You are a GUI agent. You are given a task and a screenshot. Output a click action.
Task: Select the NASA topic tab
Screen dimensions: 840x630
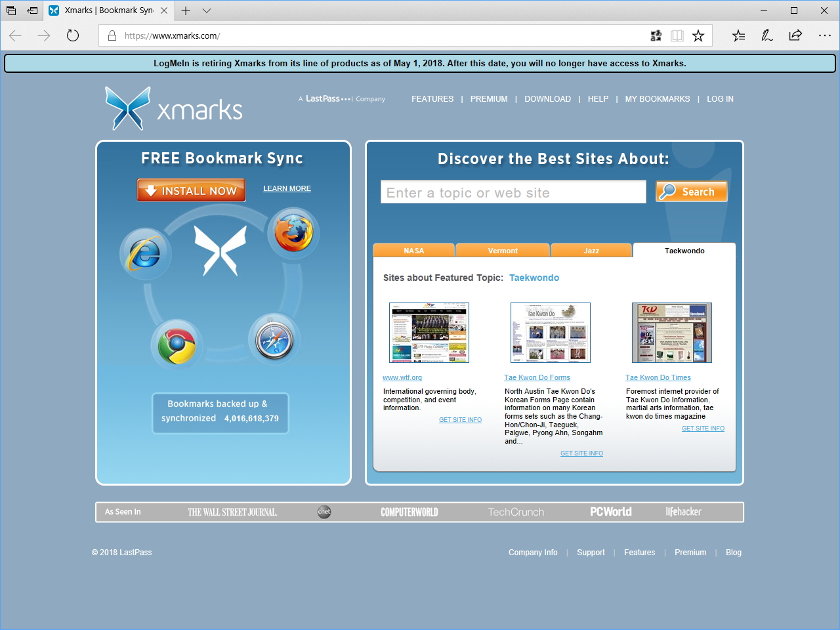[x=413, y=250]
